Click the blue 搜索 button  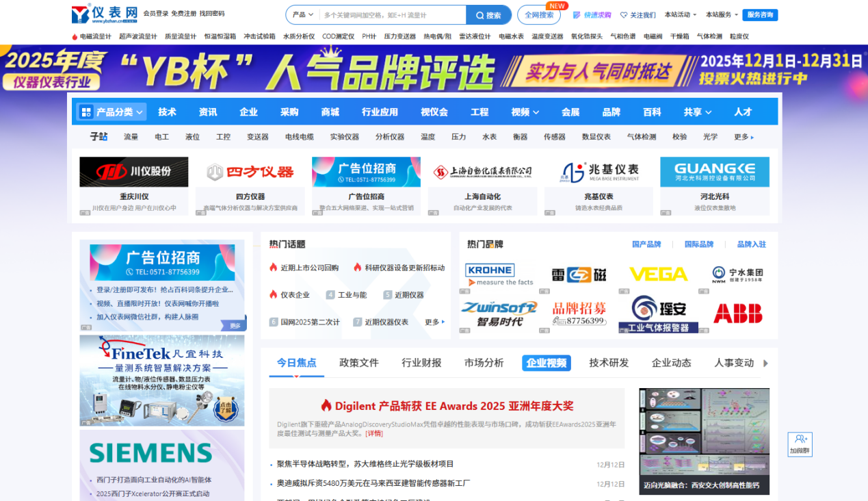click(488, 15)
